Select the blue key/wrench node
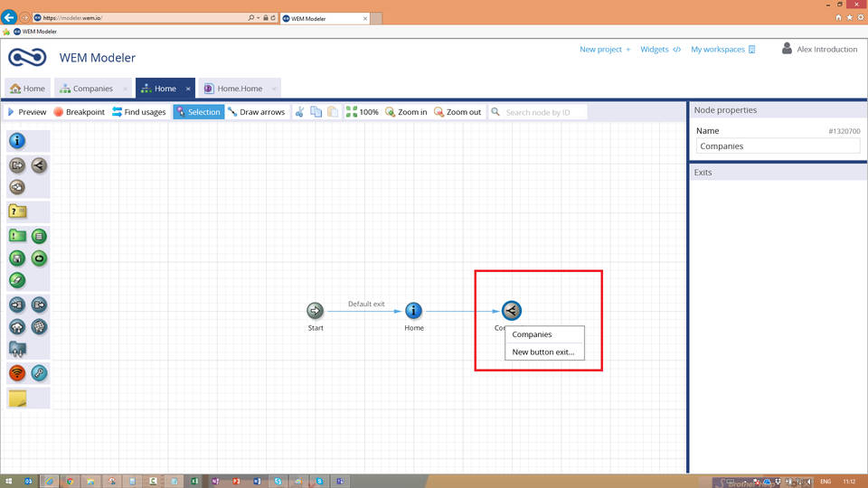Viewport: 868px width, 488px height. [39, 373]
